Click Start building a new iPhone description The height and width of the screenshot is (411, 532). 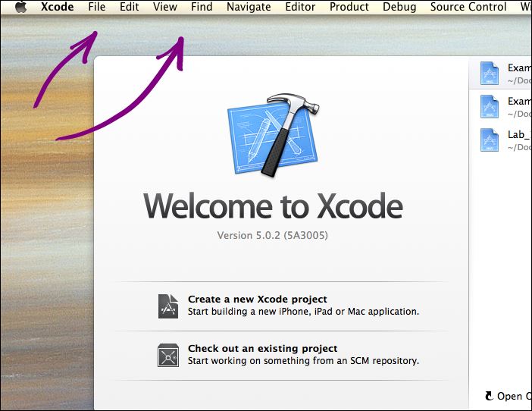[303, 311]
